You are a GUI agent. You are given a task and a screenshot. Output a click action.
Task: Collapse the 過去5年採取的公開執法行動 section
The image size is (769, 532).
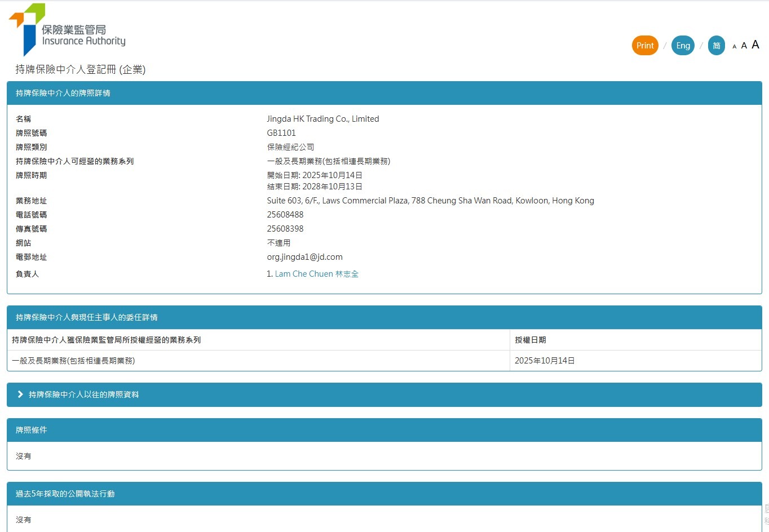65,493
